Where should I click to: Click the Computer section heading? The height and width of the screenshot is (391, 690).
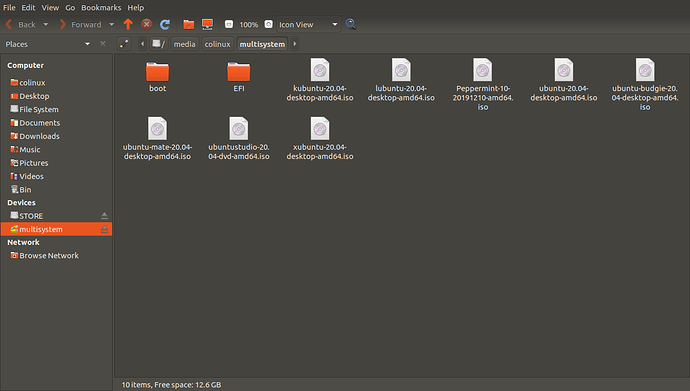(26, 65)
